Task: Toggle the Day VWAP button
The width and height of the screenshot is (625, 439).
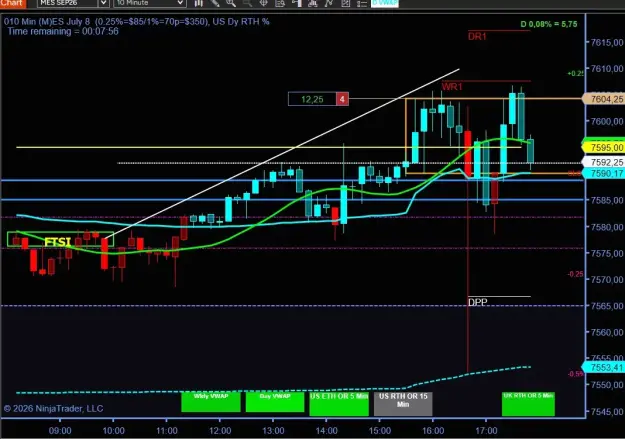Action: point(275,402)
